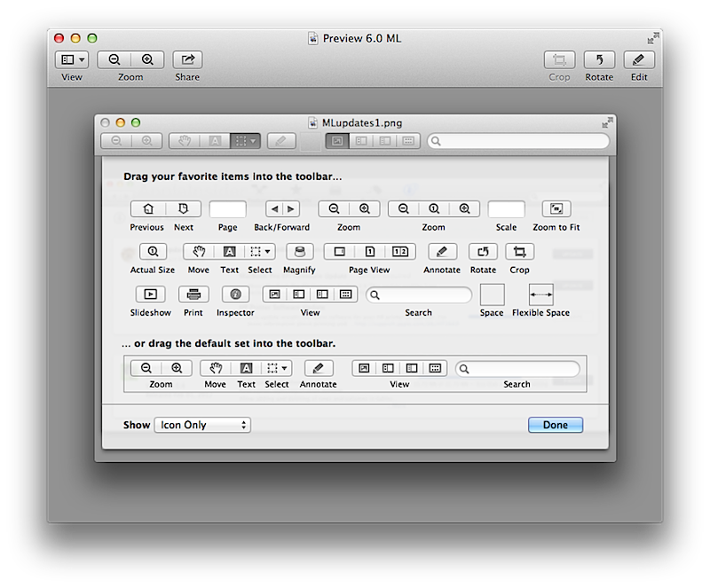The height and width of the screenshot is (588, 710).
Task: Click the Previous page icon
Action: [x=146, y=209]
